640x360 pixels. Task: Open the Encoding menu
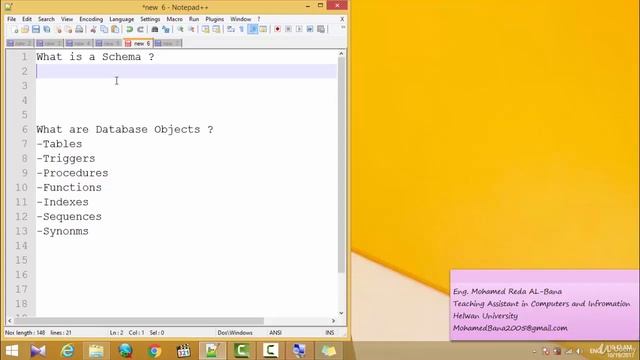91,19
